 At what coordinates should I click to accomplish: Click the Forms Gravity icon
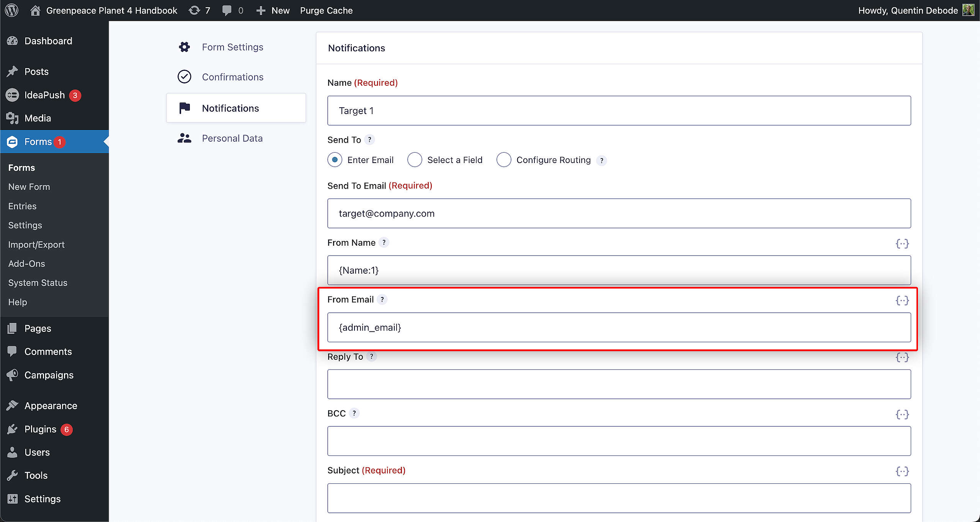pyautogui.click(x=12, y=142)
